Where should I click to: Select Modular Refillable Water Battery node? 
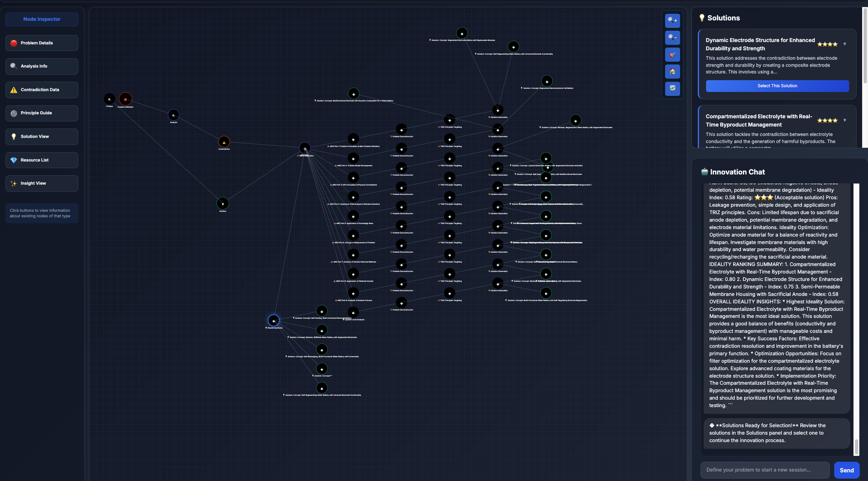point(322,330)
